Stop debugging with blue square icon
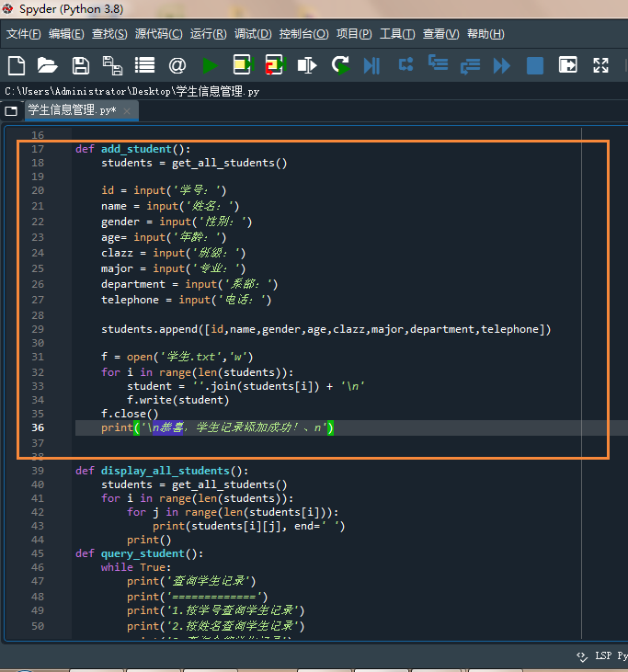Image resolution: width=628 pixels, height=672 pixels. point(535,65)
